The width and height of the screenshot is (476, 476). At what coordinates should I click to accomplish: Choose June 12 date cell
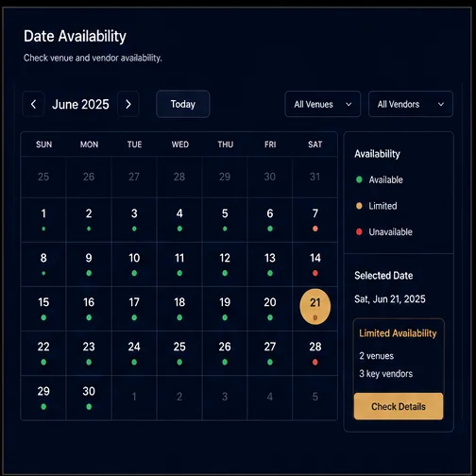(225, 264)
